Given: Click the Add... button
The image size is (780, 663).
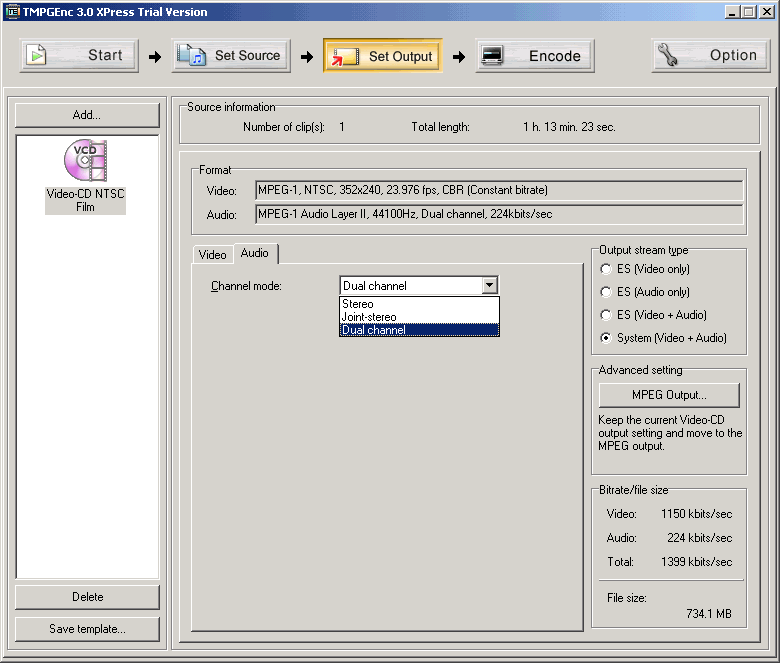Looking at the screenshot, I should tap(87, 115).
